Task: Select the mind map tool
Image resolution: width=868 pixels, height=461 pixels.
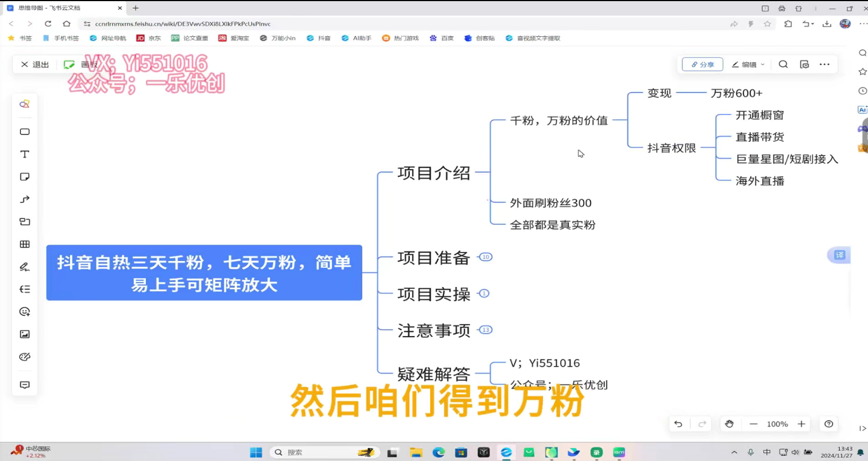Action: pos(24,289)
